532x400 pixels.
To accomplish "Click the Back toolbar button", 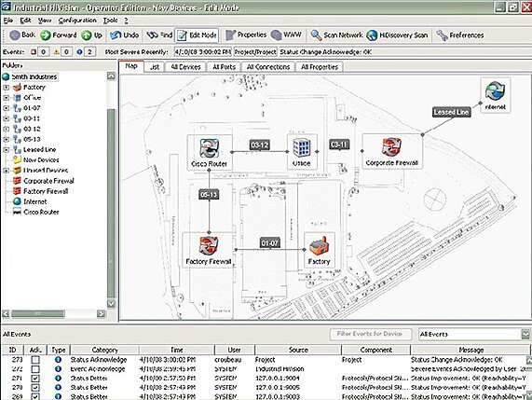I will click(x=22, y=35).
